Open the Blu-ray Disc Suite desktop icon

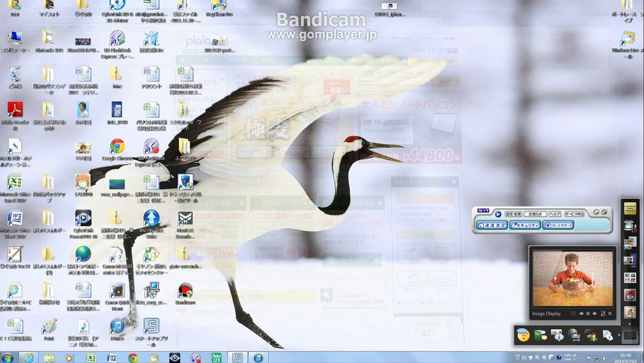click(151, 224)
